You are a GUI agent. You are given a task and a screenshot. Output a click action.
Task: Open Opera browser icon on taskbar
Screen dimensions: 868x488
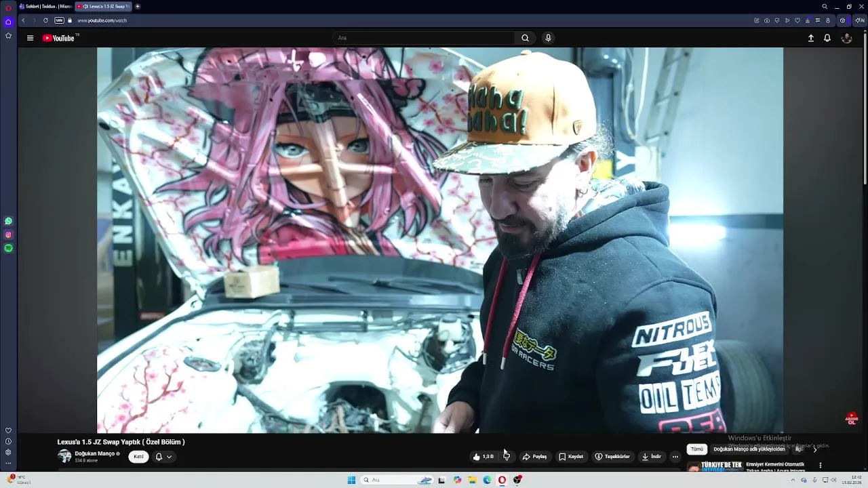coord(502,480)
